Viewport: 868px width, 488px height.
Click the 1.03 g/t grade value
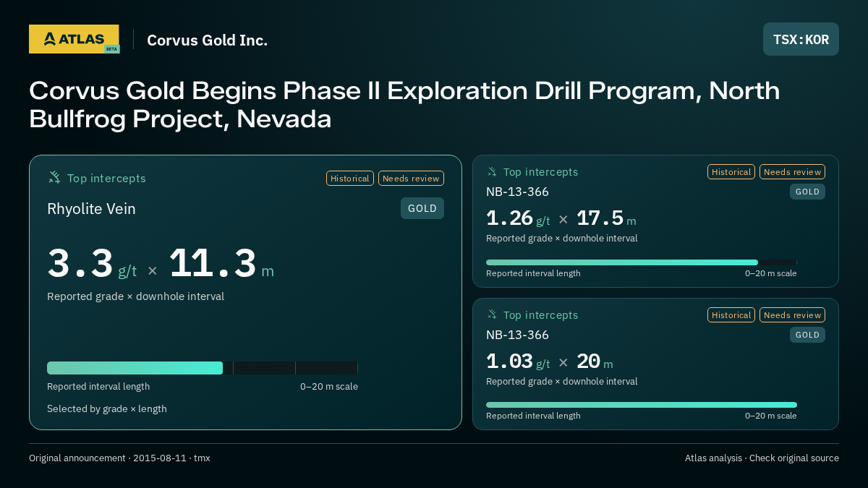(518, 361)
